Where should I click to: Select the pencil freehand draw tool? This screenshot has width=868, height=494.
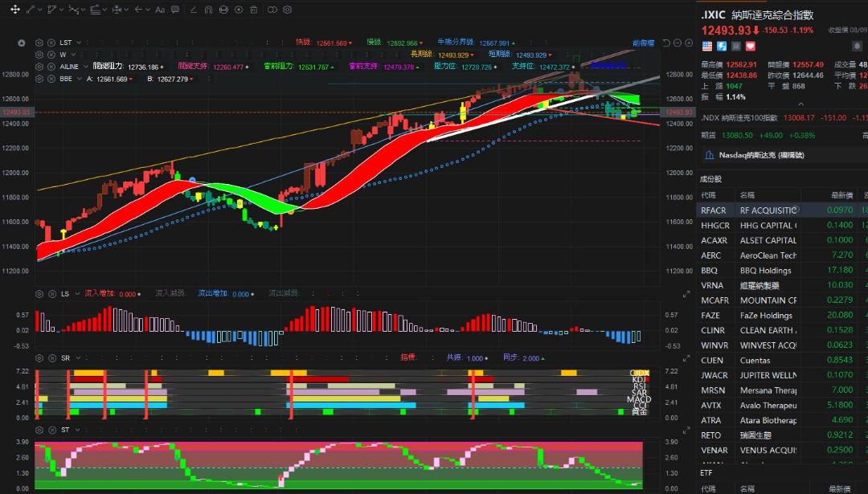193,10
